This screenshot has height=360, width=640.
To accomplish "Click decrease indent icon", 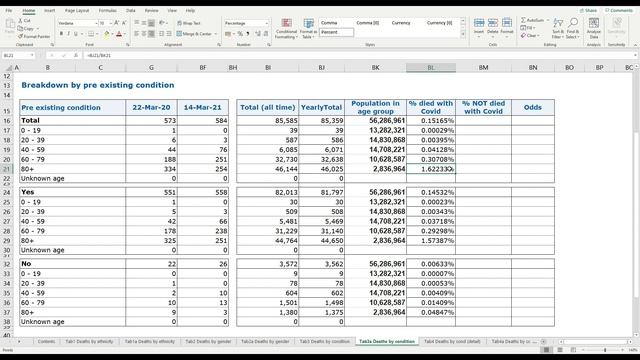I will pyautogui.click(x=162, y=34).
